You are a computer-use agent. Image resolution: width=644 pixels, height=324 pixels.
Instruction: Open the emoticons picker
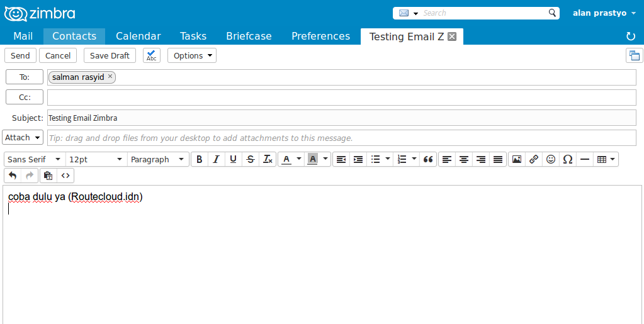click(551, 159)
